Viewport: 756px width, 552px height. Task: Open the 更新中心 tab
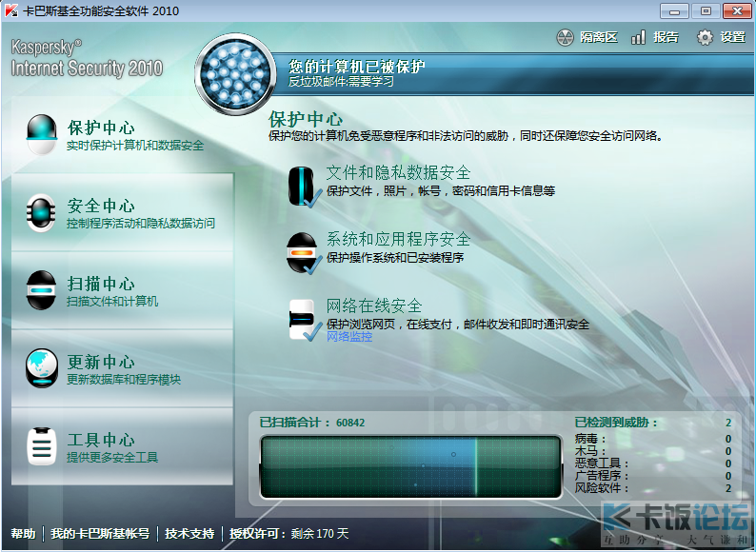coord(123,369)
